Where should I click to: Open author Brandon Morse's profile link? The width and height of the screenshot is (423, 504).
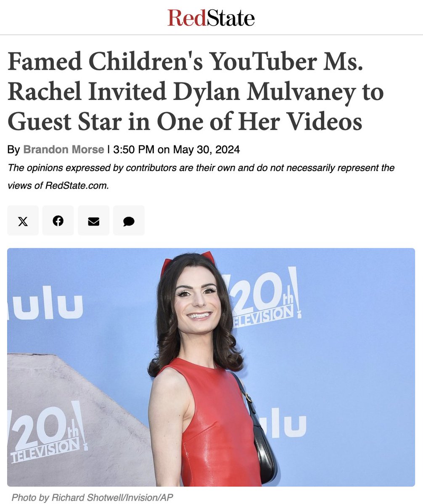coord(63,150)
